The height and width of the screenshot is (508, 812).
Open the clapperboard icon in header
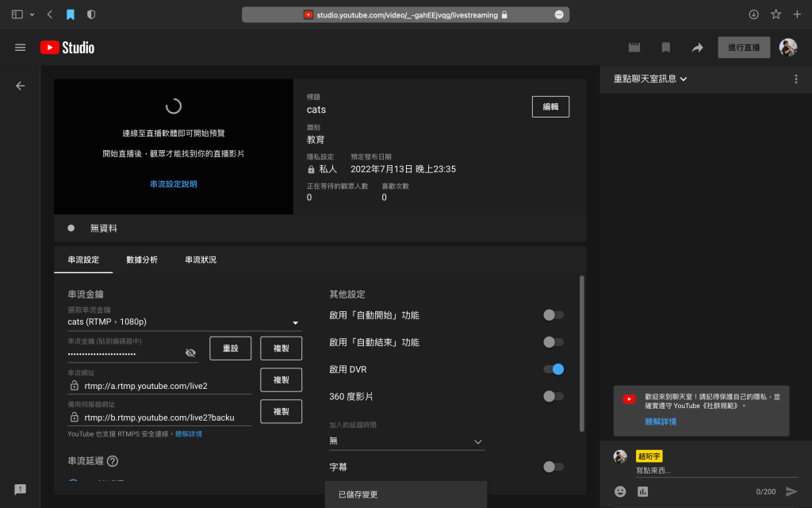coord(634,48)
